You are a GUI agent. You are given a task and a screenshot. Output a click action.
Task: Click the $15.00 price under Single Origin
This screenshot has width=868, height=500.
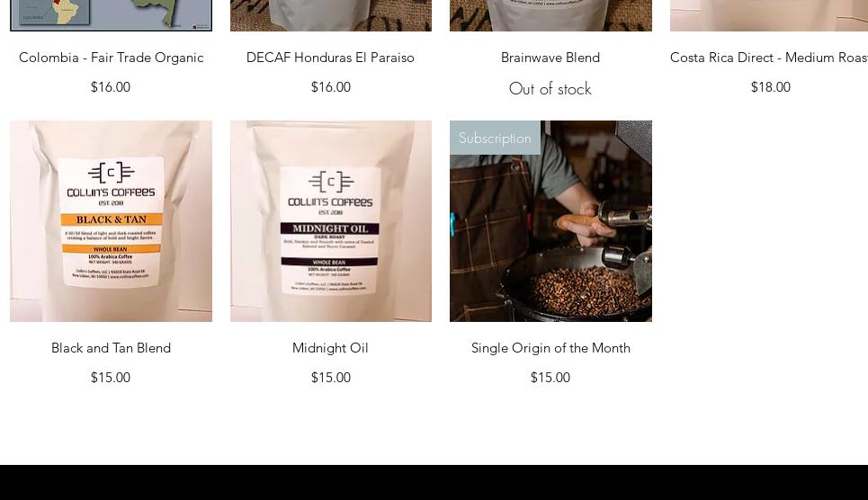point(550,378)
